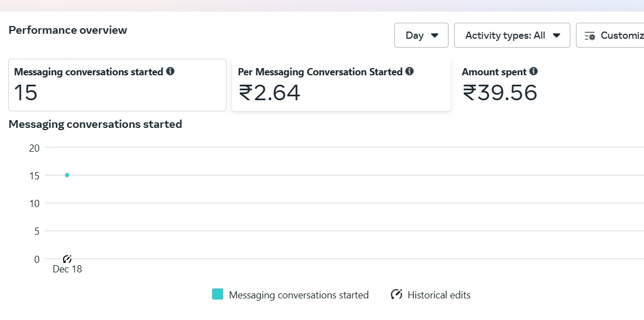Viewport: 644px width, 320px height.
Task: Click info icon beside Per Messaging Conversation Started
Action: pyautogui.click(x=409, y=71)
